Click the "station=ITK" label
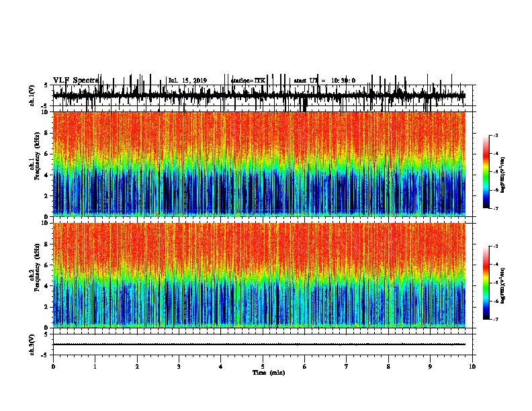The height and width of the screenshot is (411, 532). point(248,81)
